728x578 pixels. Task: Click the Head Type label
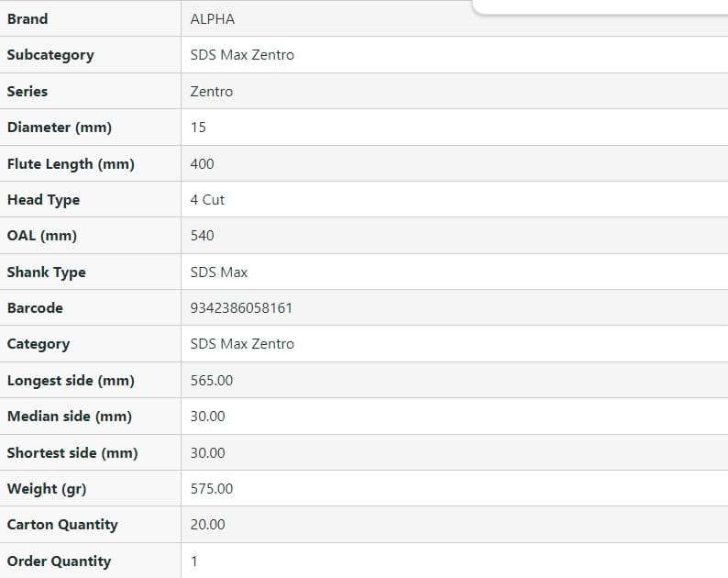pyautogui.click(x=43, y=200)
